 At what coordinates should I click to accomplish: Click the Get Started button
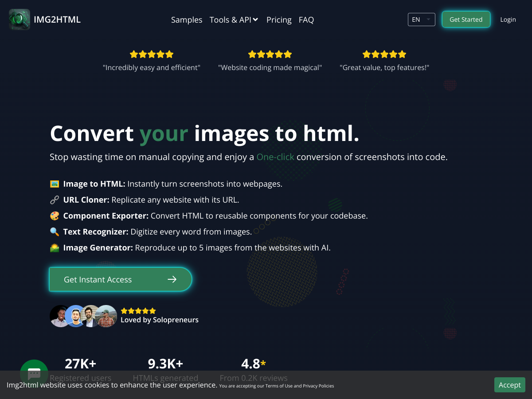click(466, 19)
